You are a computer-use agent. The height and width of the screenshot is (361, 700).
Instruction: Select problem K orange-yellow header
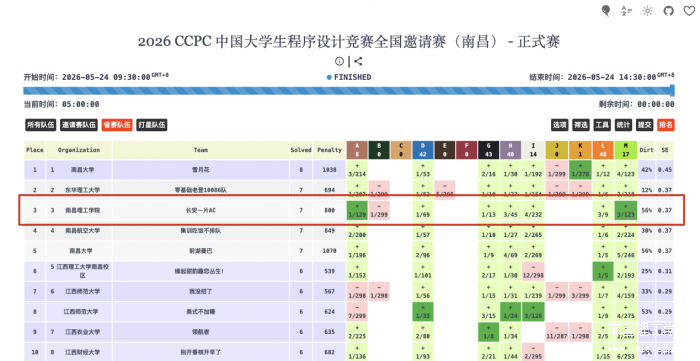[x=580, y=150]
